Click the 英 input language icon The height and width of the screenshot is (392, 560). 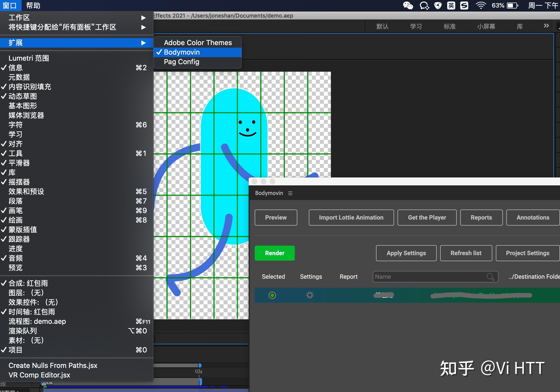(x=451, y=6)
